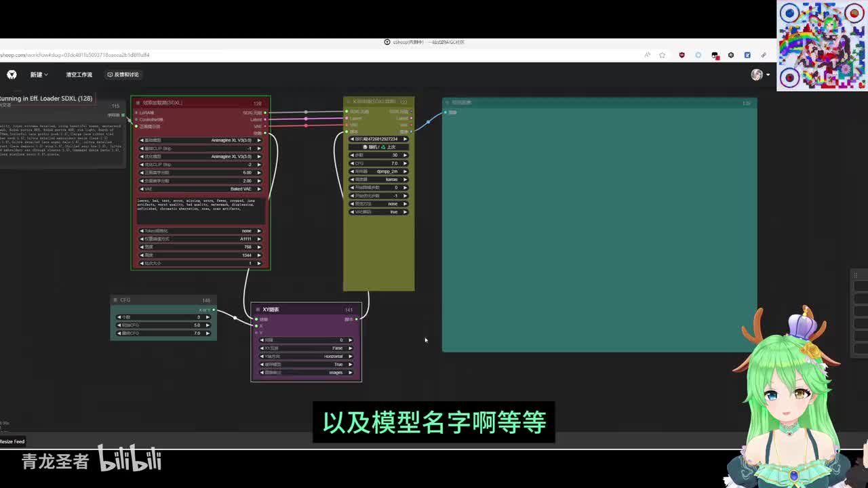Increase the sampler CFG 7.0 with right arrow
This screenshot has width=868, height=488.
(x=406, y=163)
